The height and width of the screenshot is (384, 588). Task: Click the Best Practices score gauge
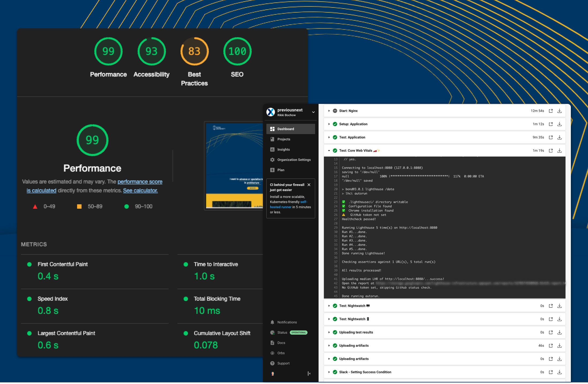194,51
